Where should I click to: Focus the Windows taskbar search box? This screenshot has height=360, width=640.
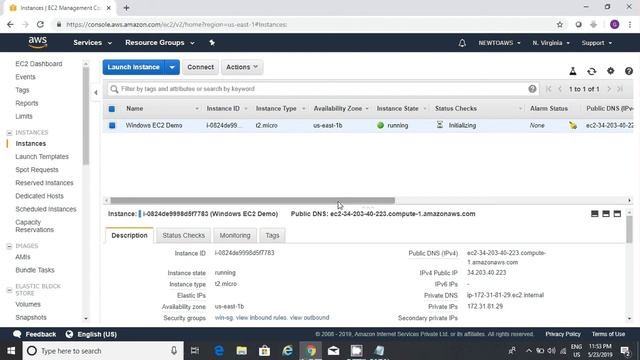point(103,351)
